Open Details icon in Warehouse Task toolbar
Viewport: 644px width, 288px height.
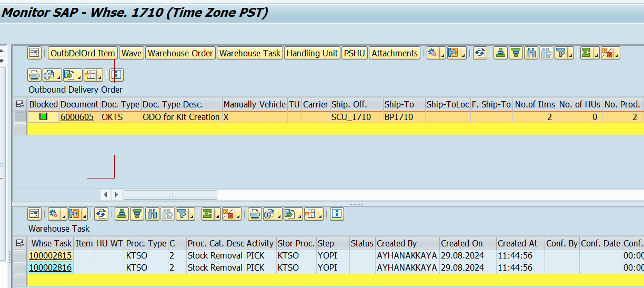click(x=35, y=214)
